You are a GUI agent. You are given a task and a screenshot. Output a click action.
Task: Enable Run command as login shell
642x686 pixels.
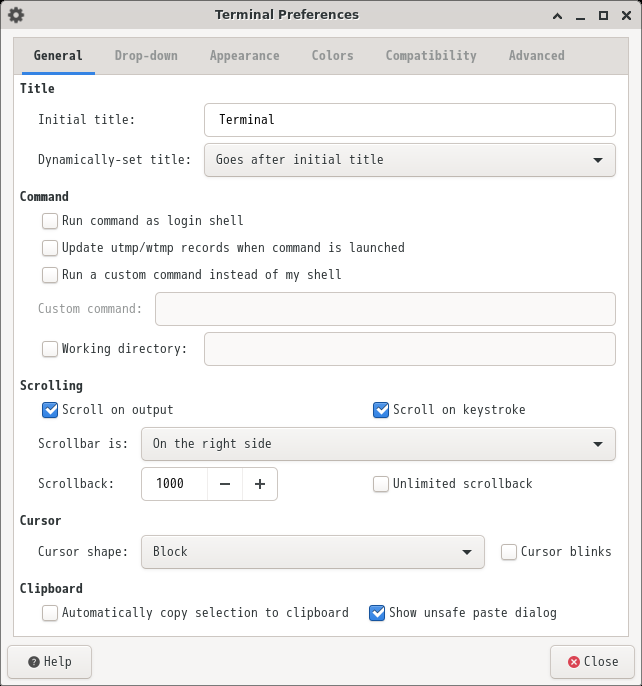[x=50, y=221]
